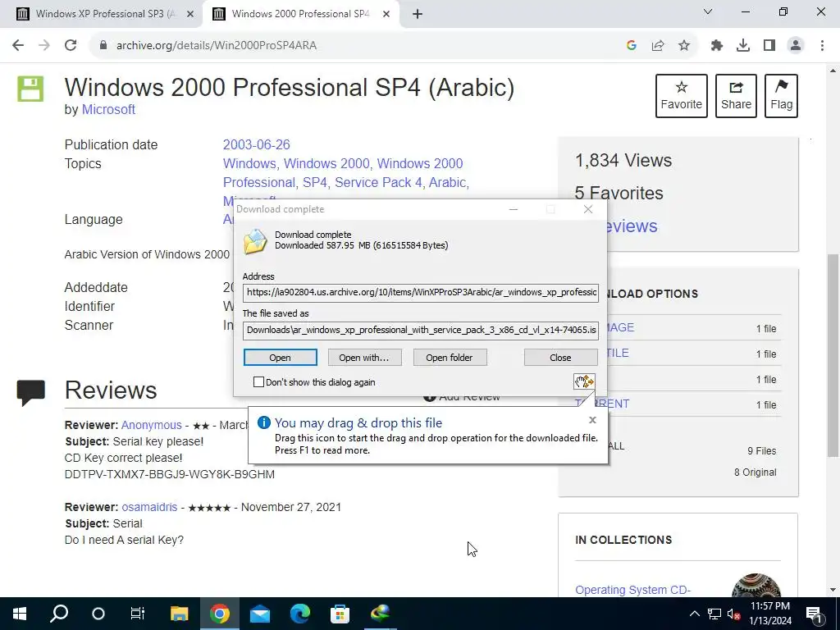
Task: Click the collection thumbnail image
Action: click(x=756, y=585)
